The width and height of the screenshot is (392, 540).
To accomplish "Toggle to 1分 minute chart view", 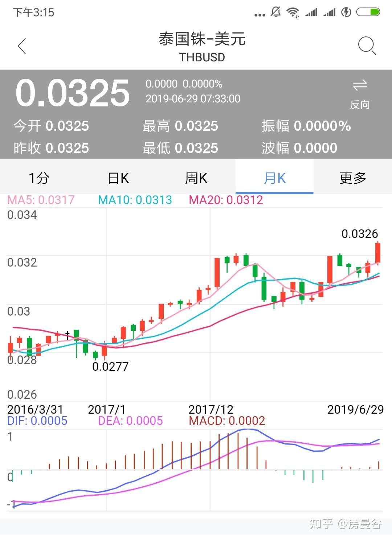I will [x=38, y=178].
